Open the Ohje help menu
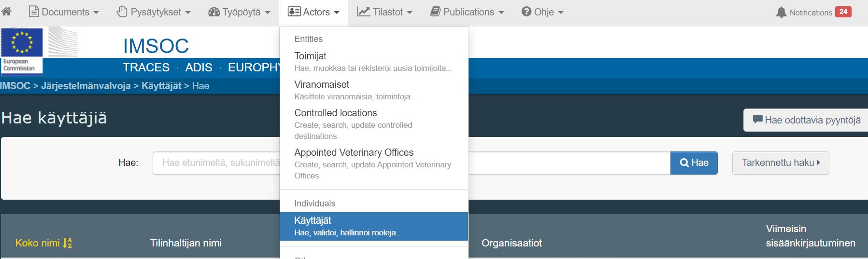Screen dimensions: 868x259 click(542, 12)
